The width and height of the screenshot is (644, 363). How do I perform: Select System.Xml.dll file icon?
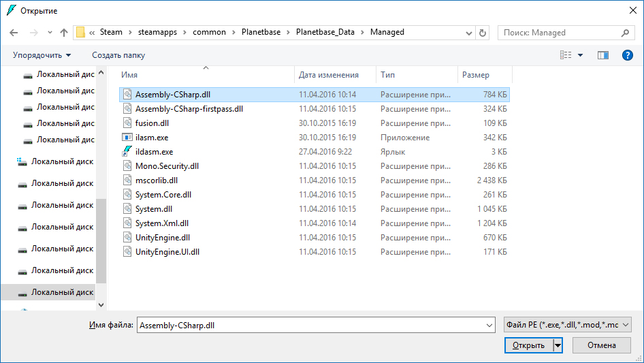(128, 223)
